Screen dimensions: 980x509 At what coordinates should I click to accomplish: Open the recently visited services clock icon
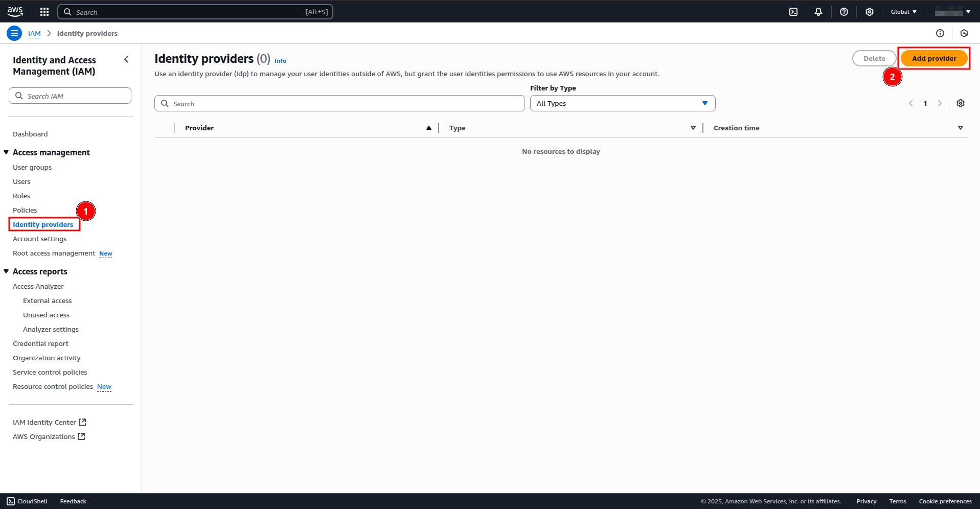pyautogui.click(x=964, y=33)
